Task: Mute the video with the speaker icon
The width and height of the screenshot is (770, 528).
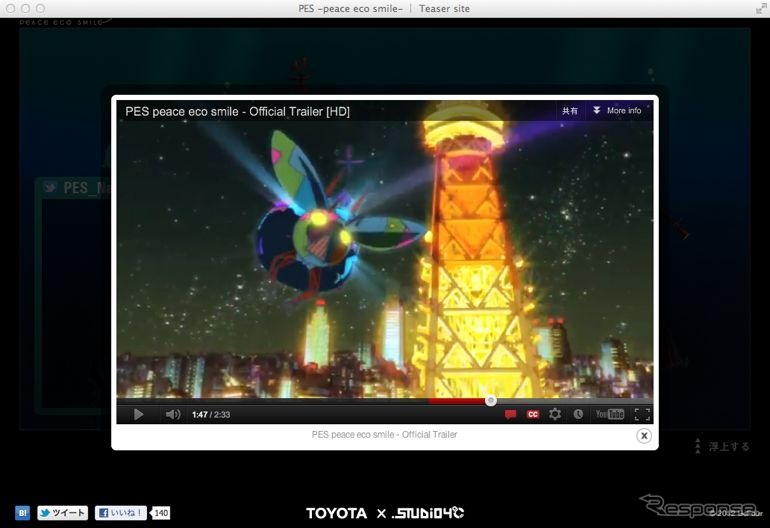Action: click(x=172, y=414)
